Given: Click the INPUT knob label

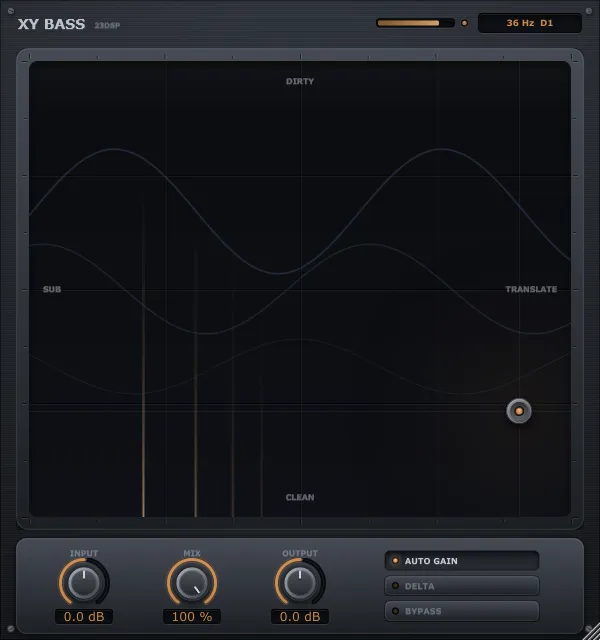Looking at the screenshot, I should (84, 553).
